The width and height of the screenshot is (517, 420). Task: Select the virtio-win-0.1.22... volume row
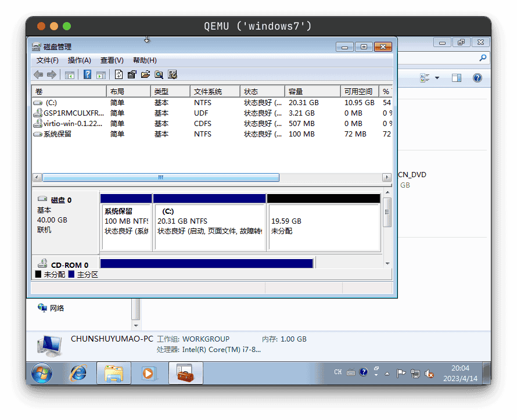tap(211, 124)
